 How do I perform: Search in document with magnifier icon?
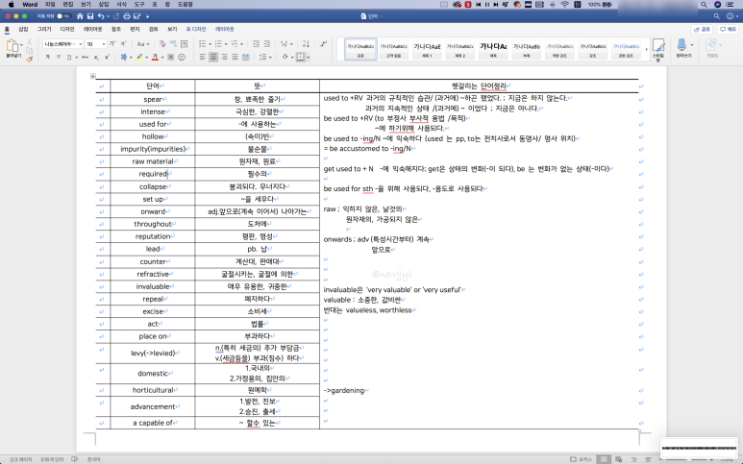pyautogui.click(x=716, y=16)
